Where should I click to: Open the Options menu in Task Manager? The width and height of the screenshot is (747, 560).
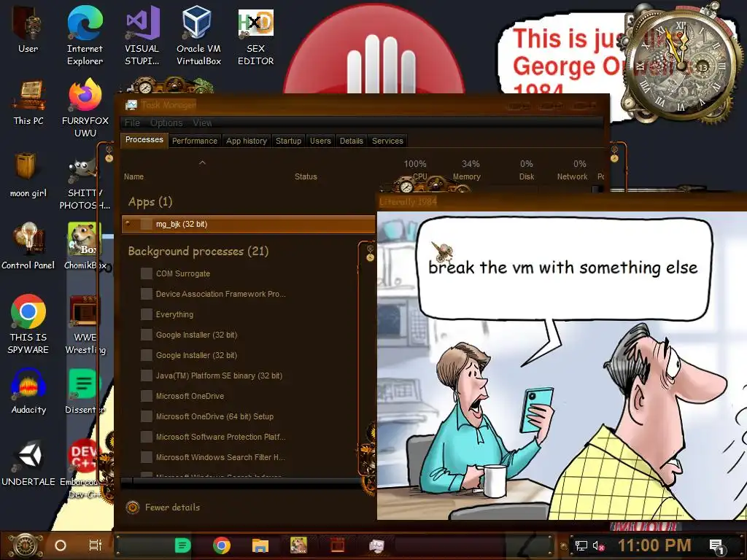pyautogui.click(x=166, y=122)
